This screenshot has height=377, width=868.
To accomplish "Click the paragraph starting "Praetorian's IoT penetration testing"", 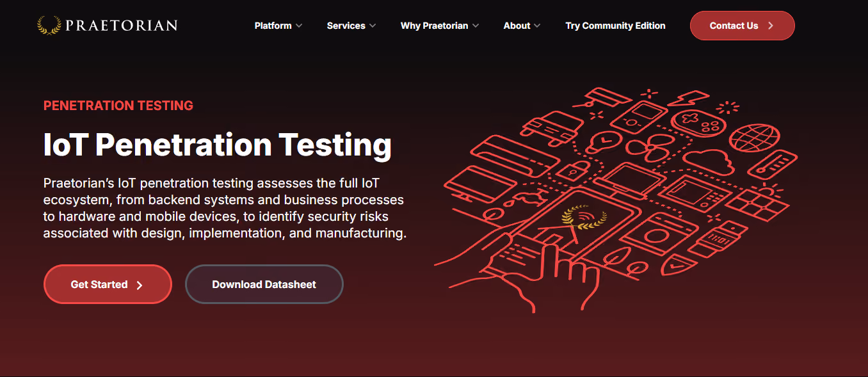I will pos(225,208).
